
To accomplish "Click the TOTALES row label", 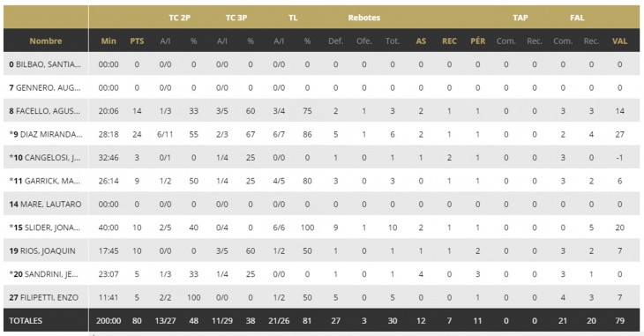I will tap(26, 321).
